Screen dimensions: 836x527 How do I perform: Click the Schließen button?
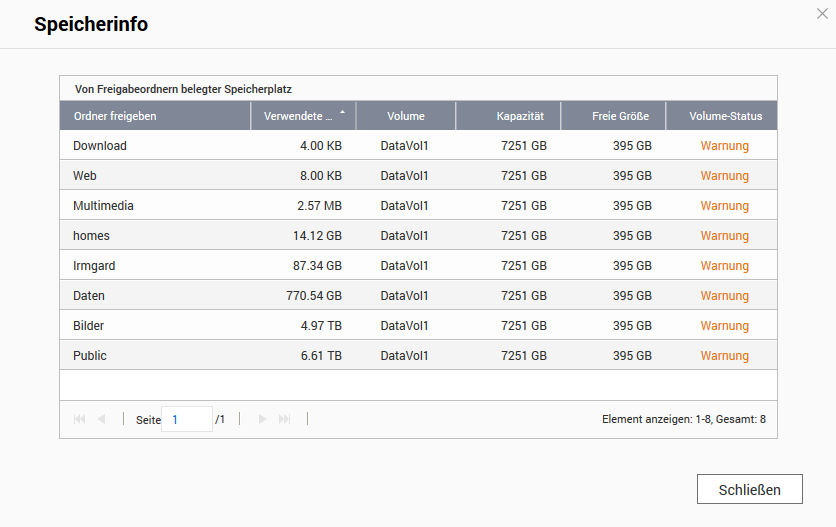pos(750,489)
